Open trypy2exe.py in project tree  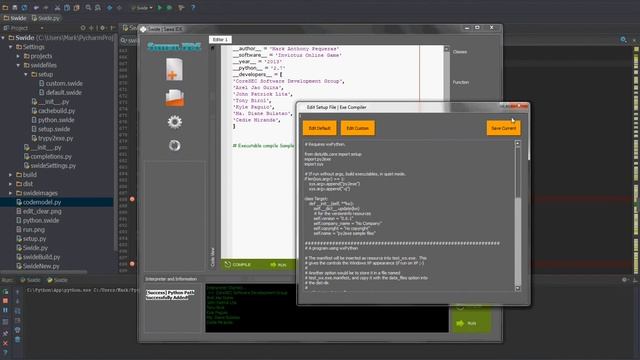coord(52,138)
